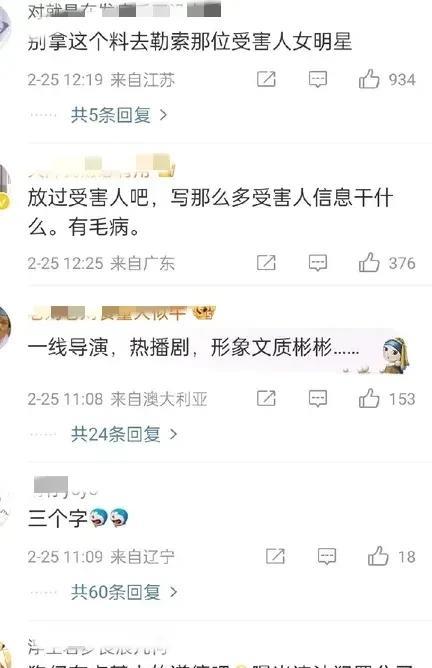432x668 pixels.
Task: Open the 别拿这个料去勒索 comment text
Action: point(190,42)
